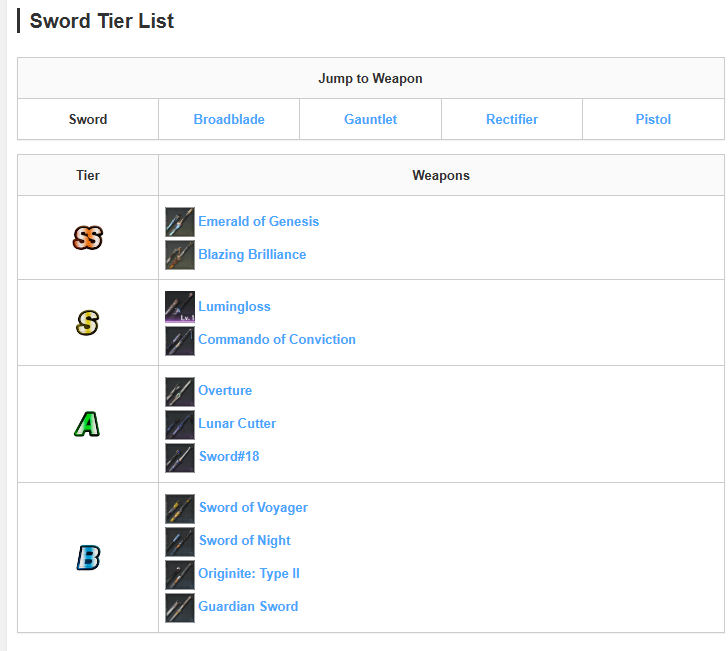Jump to the Broadblade tier list
728x651 pixels.
pos(229,119)
